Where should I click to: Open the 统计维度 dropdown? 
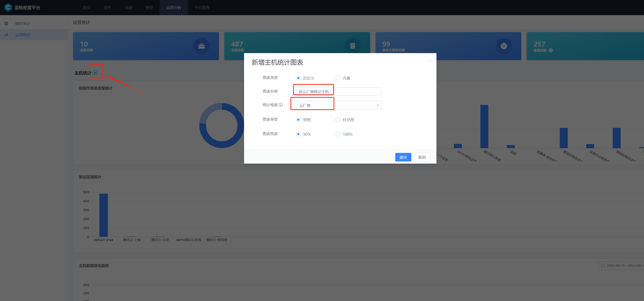click(338, 105)
